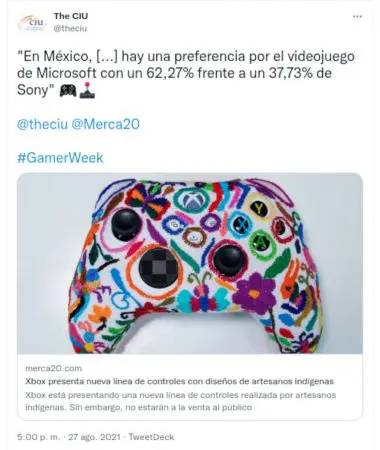Open the @theciu mention in tweet text
This screenshot has height=450, width=380.
click(42, 124)
